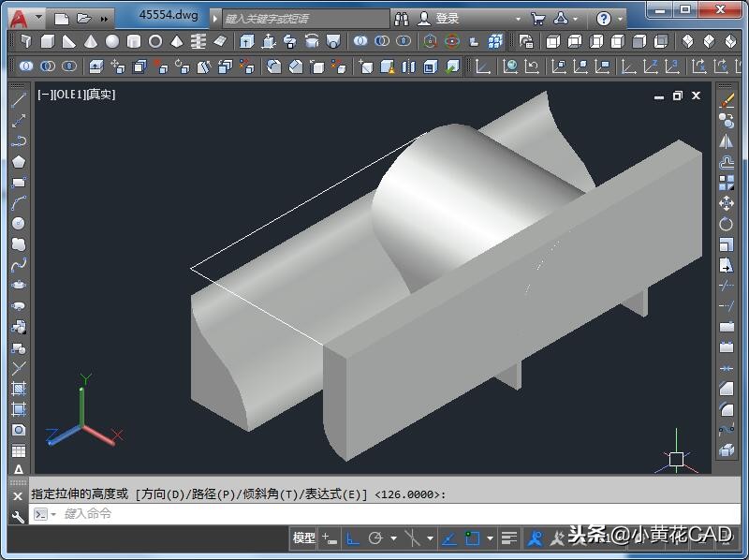The width and height of the screenshot is (749, 560).
Task: Pick the Circle draw tool
Action: (18, 223)
